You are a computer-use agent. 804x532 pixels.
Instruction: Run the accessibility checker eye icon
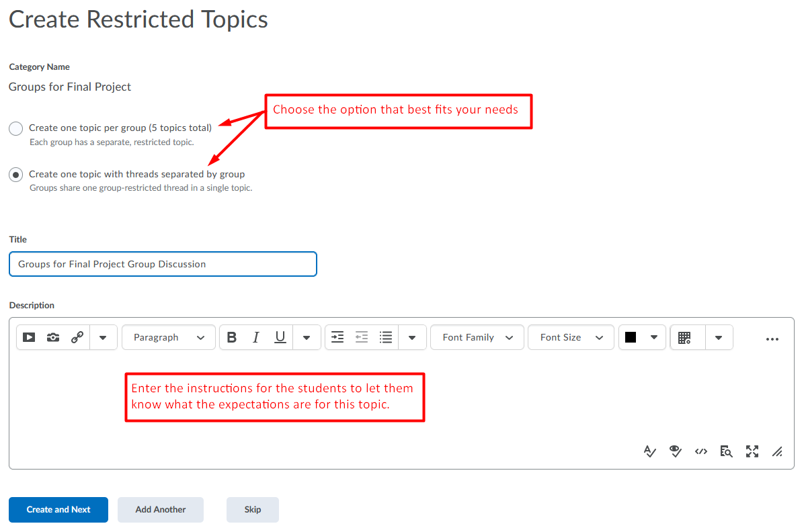click(676, 451)
